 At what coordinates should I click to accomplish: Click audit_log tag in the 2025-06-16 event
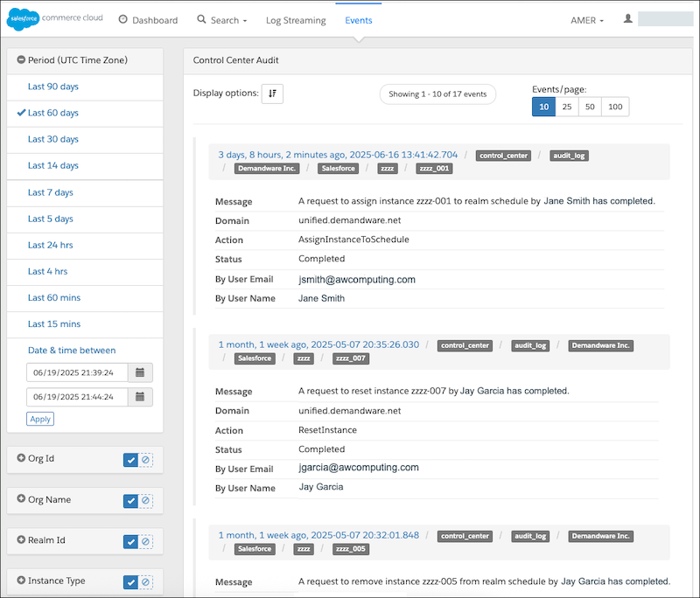(569, 156)
